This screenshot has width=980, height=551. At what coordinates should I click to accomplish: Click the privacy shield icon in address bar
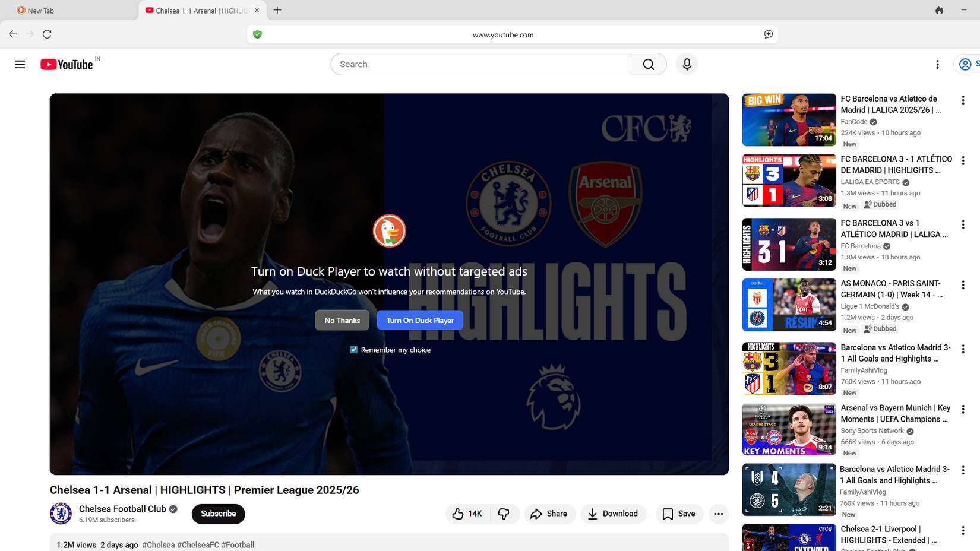[258, 34]
